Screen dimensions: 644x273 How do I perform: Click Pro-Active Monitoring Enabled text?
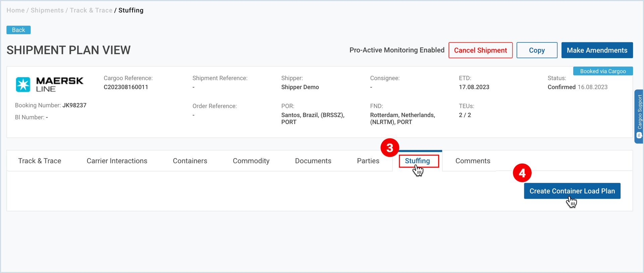[397, 50]
